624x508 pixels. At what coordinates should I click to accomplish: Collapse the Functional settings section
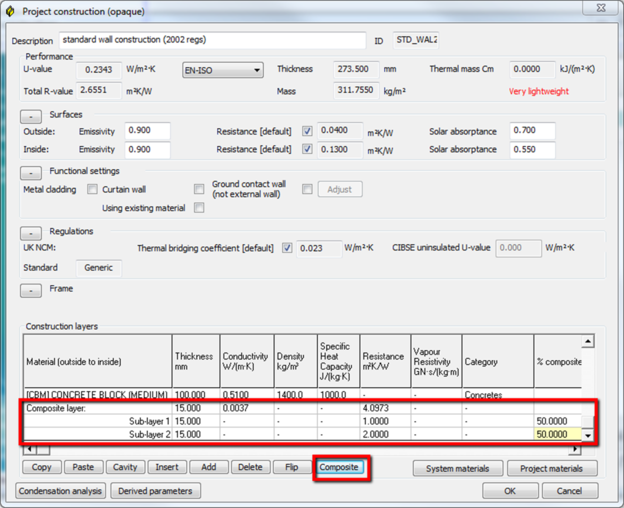click(x=32, y=172)
